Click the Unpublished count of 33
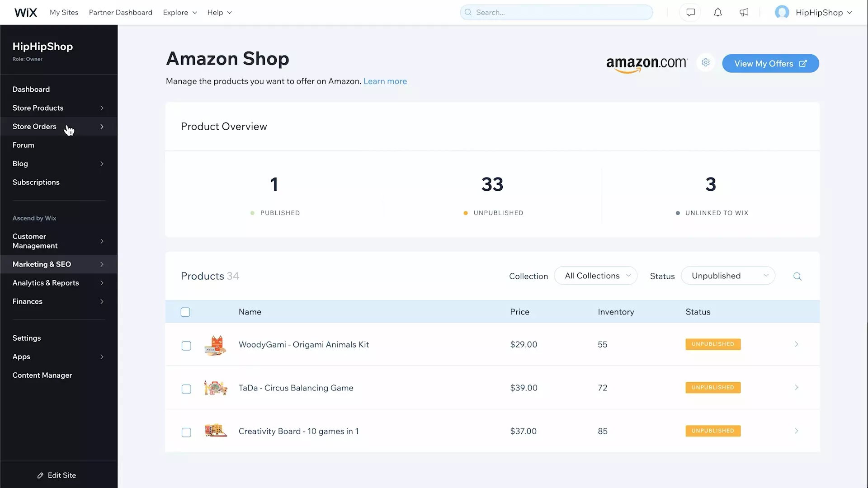 pyautogui.click(x=492, y=184)
